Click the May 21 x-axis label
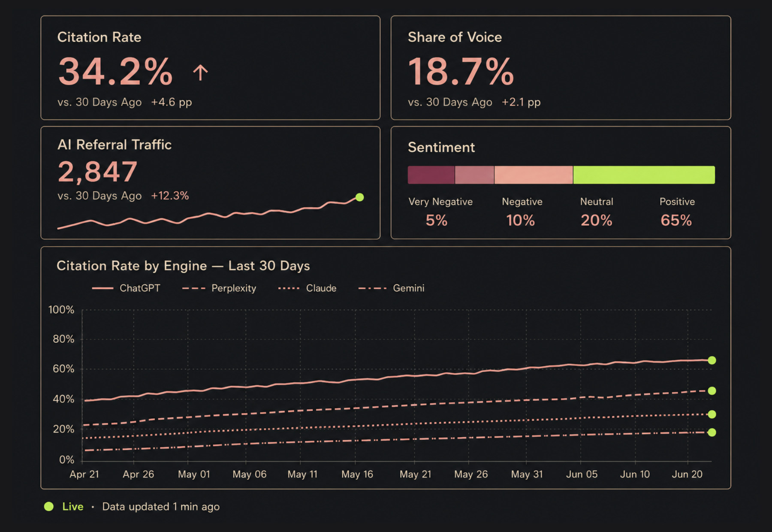Viewport: 772px width, 532px height. tap(415, 475)
